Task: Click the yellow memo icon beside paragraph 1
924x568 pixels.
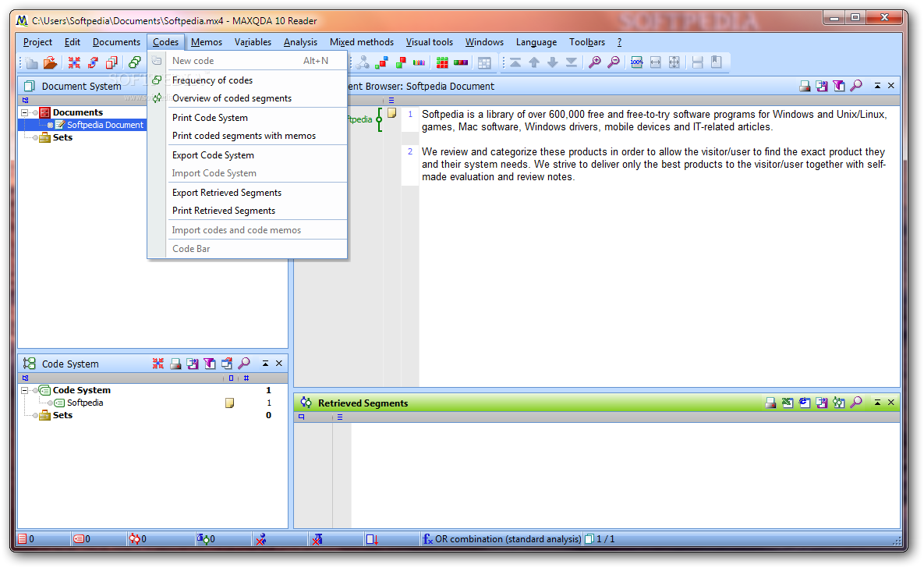Action: [x=392, y=113]
